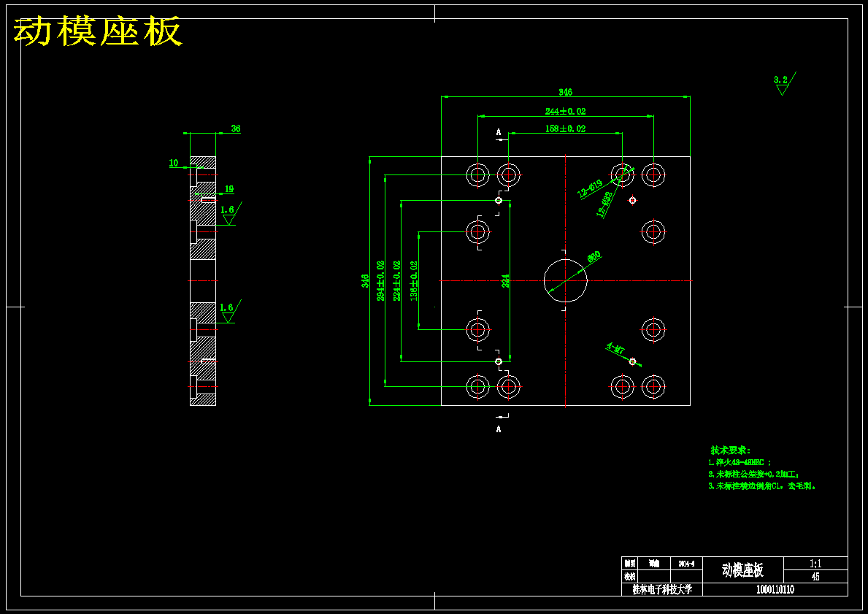Viewport: 868px width, 614px height.
Task: Select the large yellow 动模座板 heading
Action: point(98,31)
